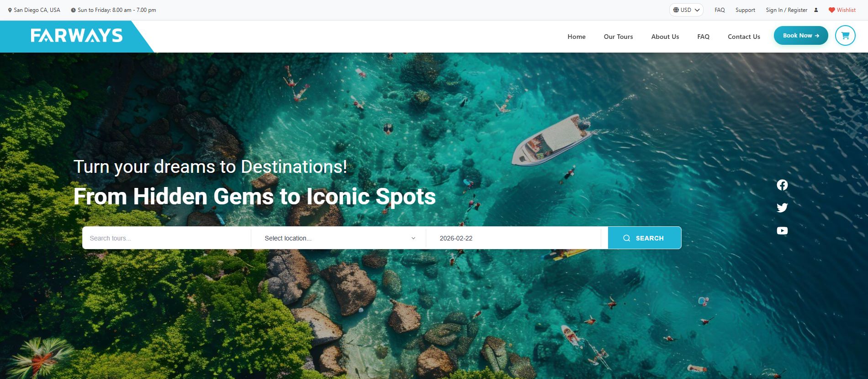Click the blue SEARCH button
This screenshot has width=868, height=379.
click(645, 238)
